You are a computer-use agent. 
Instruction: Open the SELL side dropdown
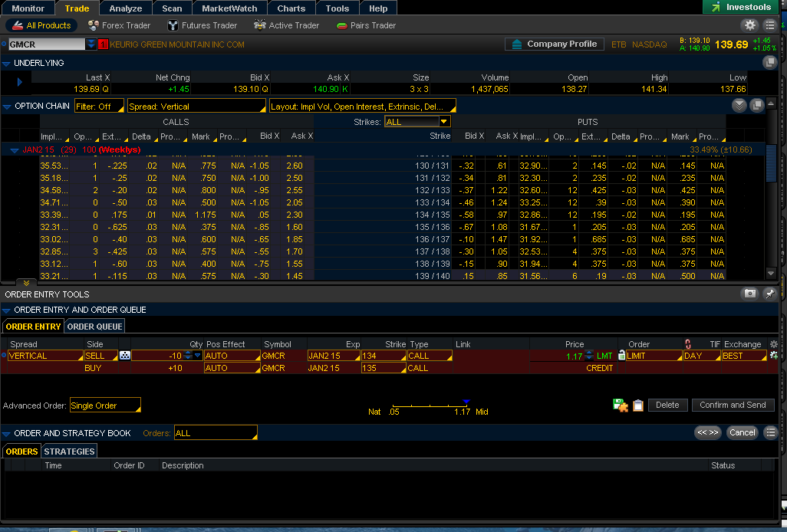point(101,356)
